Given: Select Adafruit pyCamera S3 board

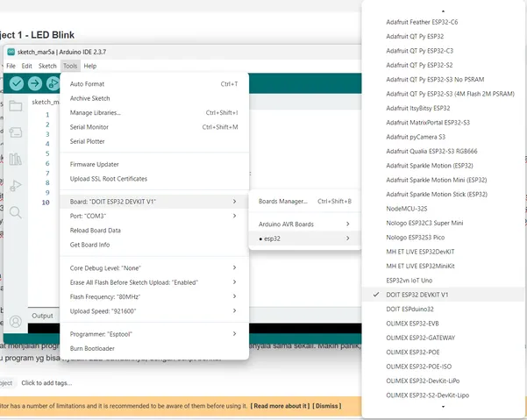Looking at the screenshot, I should 443,137.
